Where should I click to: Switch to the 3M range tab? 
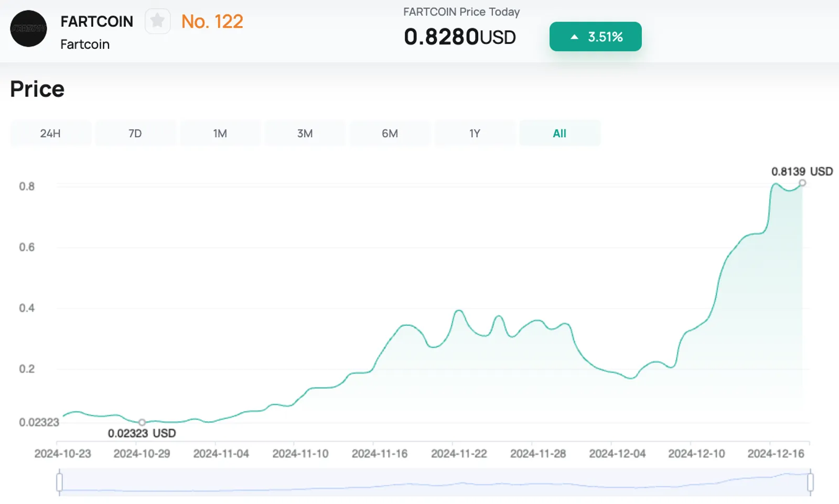[x=305, y=133]
